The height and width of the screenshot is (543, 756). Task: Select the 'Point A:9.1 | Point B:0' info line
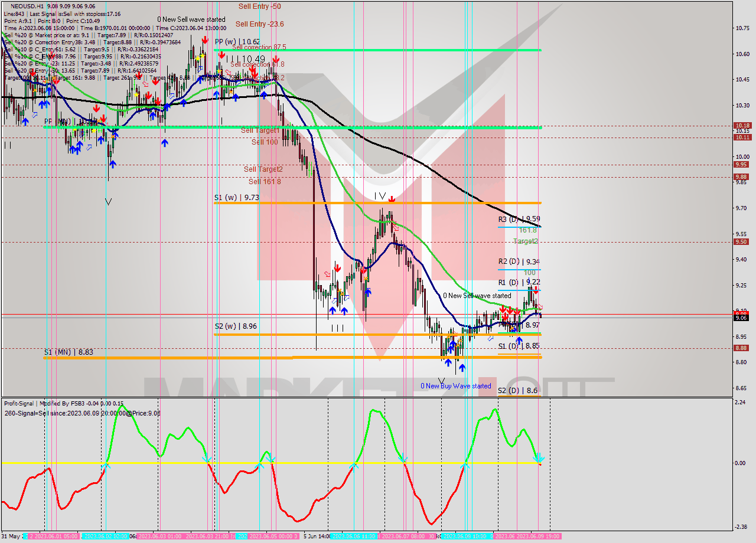click(52, 21)
